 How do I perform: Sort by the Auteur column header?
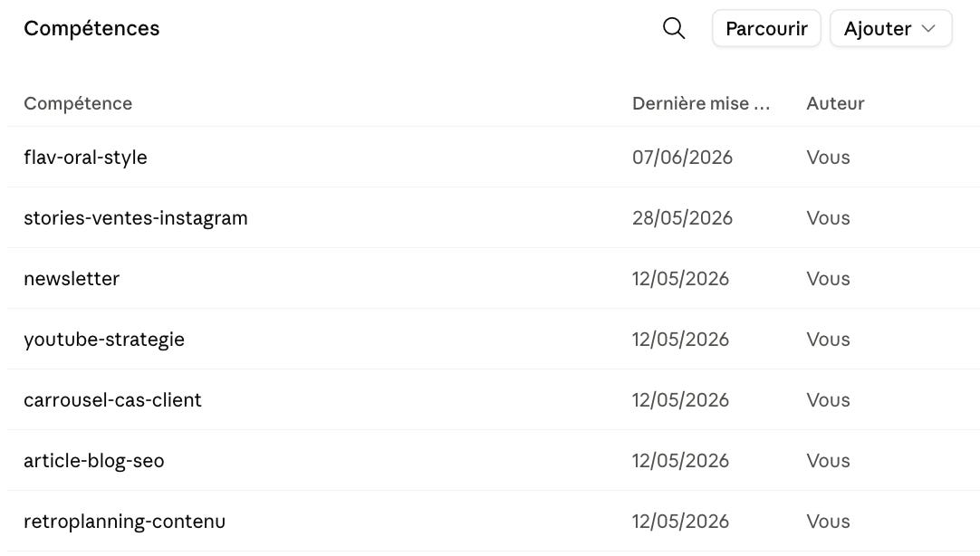[835, 103]
